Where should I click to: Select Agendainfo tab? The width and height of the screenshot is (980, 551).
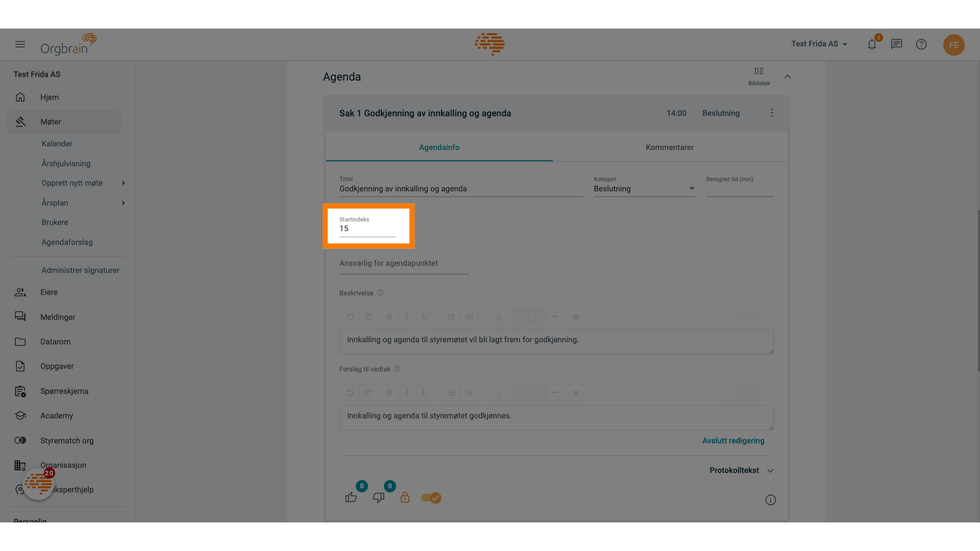pyautogui.click(x=439, y=147)
